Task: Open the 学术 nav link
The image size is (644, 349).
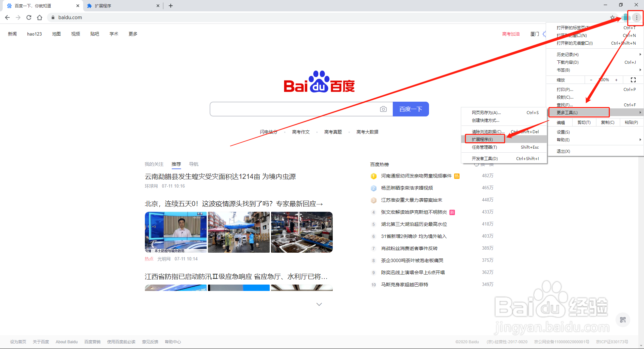Action: [x=114, y=34]
